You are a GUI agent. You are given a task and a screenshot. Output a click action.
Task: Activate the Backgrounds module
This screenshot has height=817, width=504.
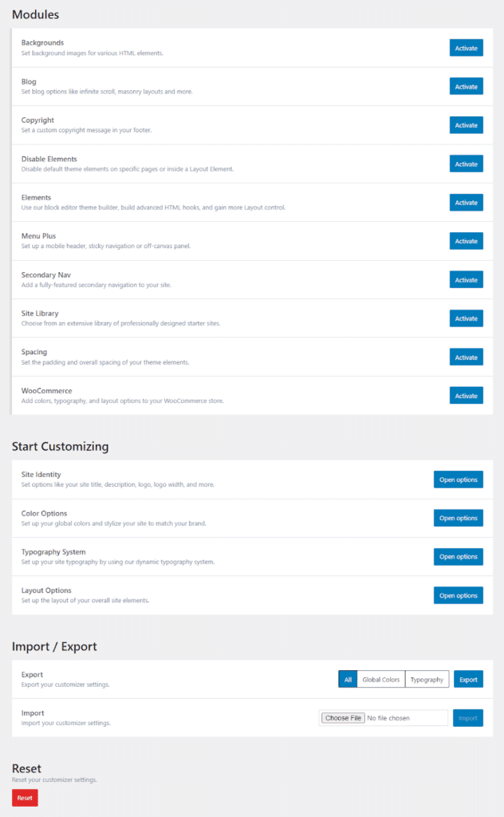tap(466, 48)
